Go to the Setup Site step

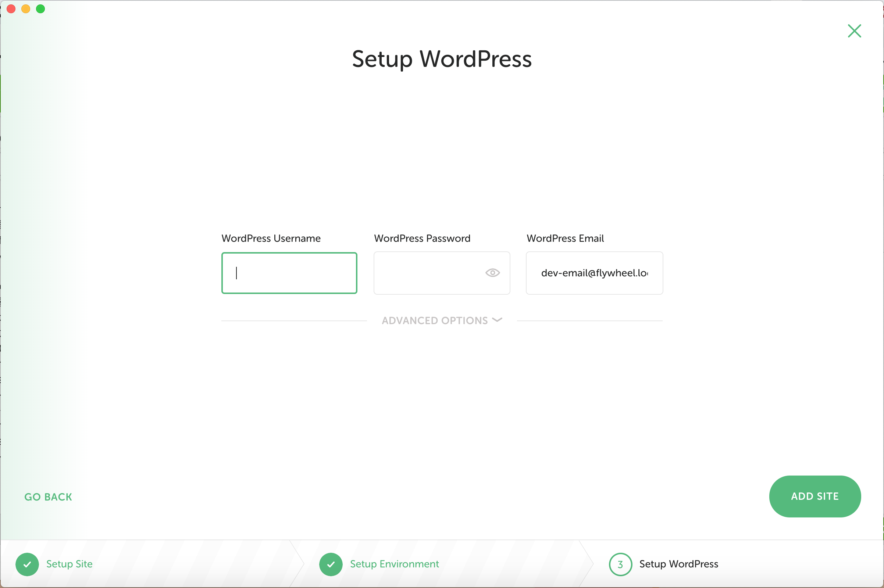[69, 564]
